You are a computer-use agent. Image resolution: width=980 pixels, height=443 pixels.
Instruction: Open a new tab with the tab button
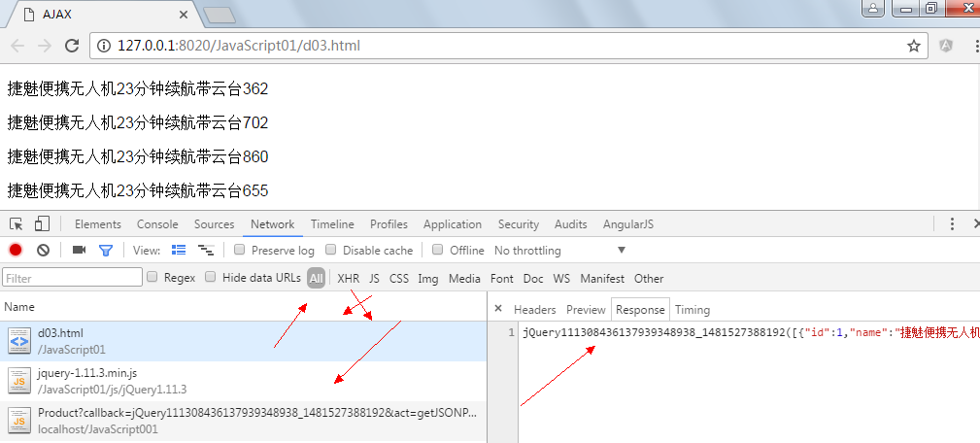(x=220, y=15)
